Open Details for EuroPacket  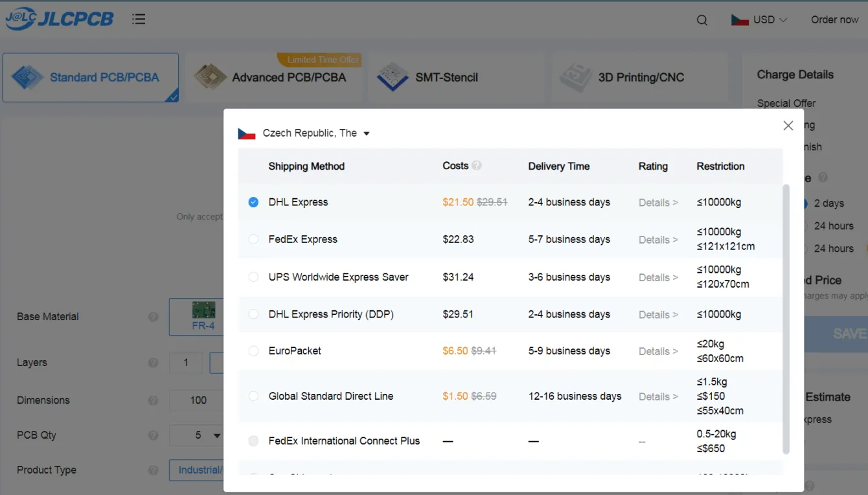(x=658, y=351)
